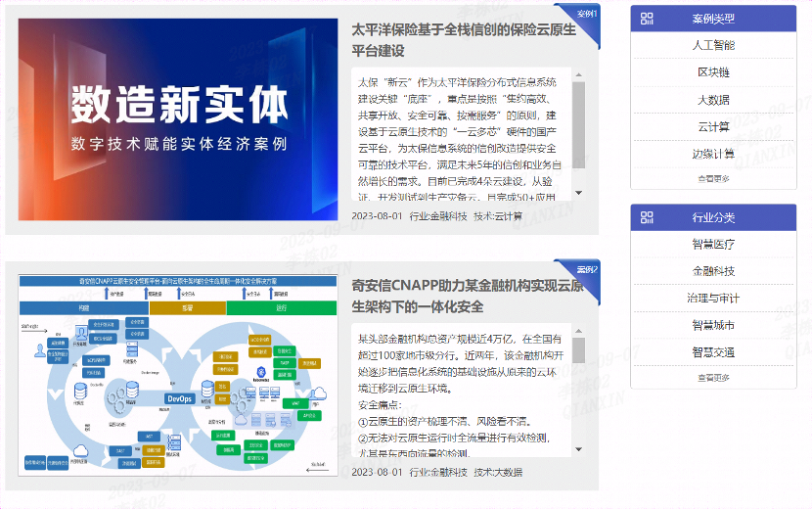
Task: Filter cases by 大数据
Action: pos(713,100)
